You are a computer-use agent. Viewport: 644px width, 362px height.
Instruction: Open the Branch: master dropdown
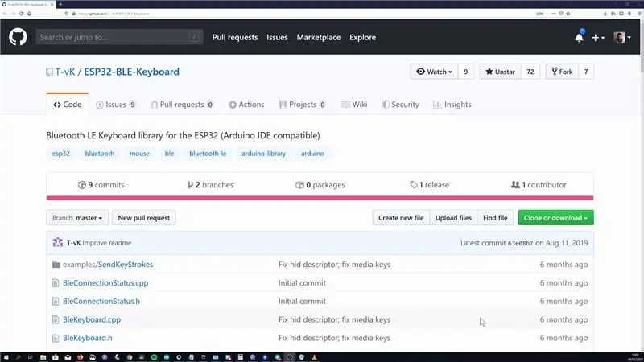(77, 217)
